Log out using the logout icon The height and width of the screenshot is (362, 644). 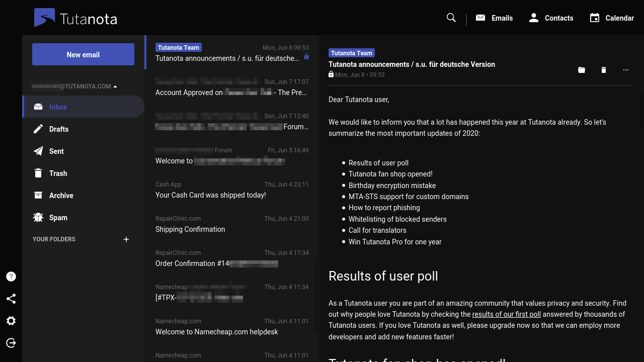pyautogui.click(x=11, y=343)
